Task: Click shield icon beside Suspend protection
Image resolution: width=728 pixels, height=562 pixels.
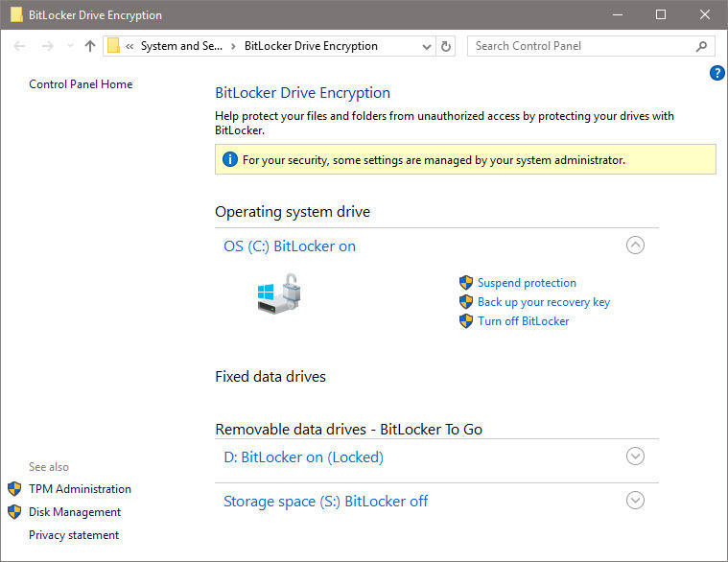Action: [466, 283]
